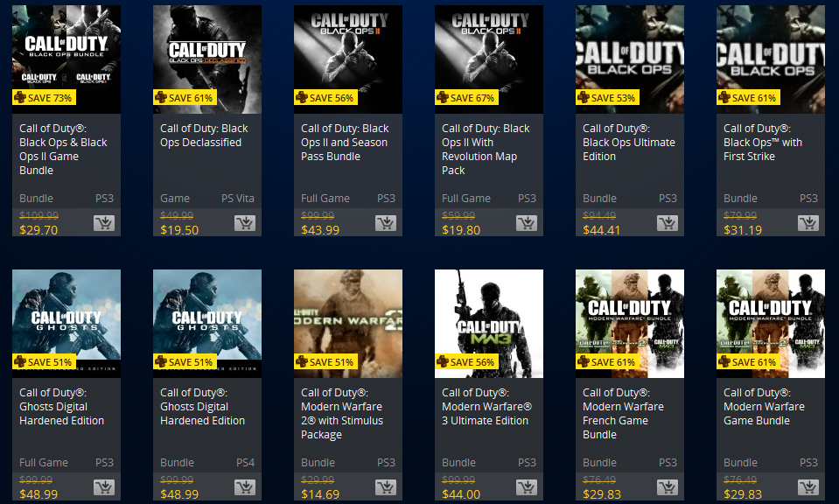Open Modern Warfare 3 cover thumbnail
839x504 pixels.
pyautogui.click(x=489, y=324)
